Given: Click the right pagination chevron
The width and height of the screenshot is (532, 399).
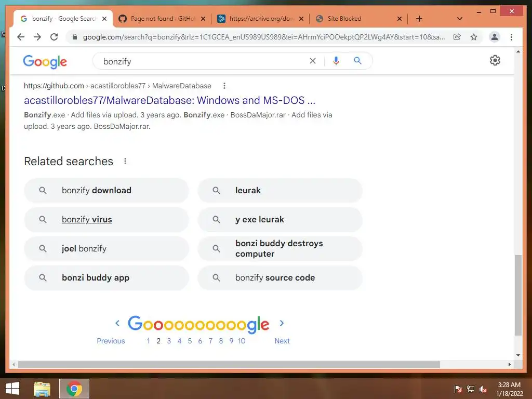Looking at the screenshot, I should point(282,323).
